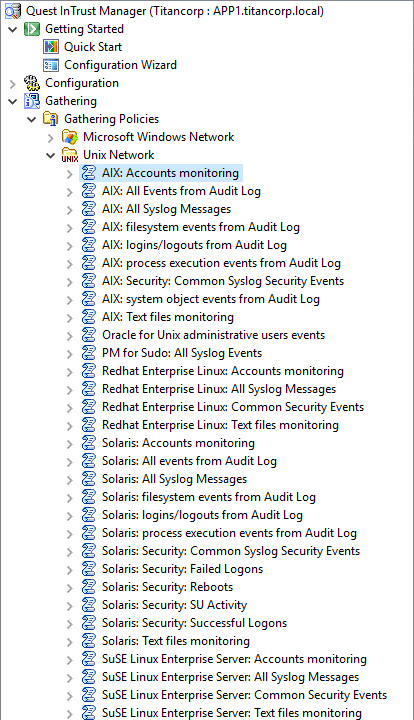414x720 pixels.
Task: Select the Configuration gears icon
Action: pos(32,83)
